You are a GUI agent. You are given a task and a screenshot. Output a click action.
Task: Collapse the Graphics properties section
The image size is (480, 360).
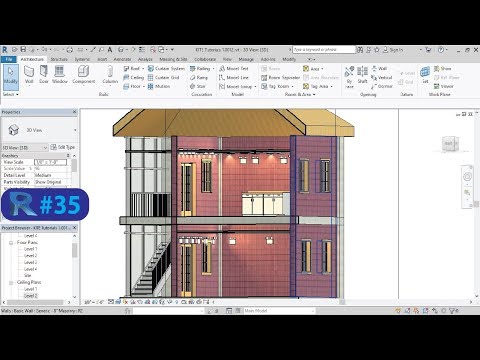[x=68, y=156]
